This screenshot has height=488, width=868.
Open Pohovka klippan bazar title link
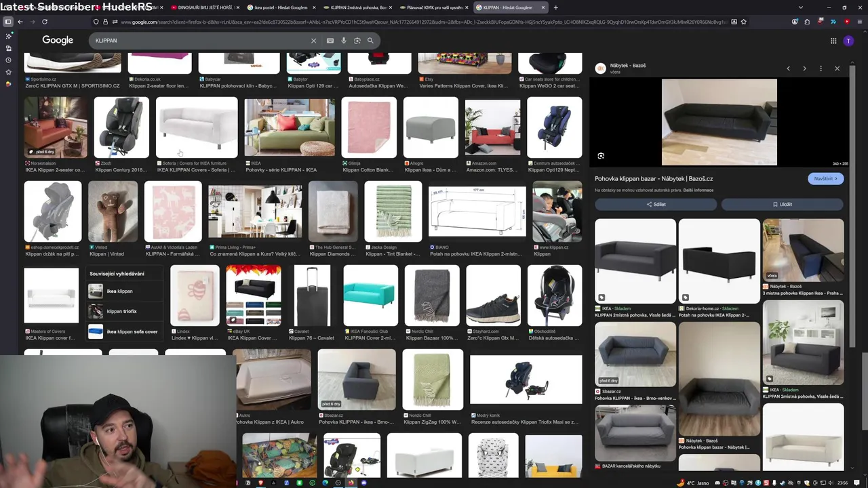coord(654,179)
